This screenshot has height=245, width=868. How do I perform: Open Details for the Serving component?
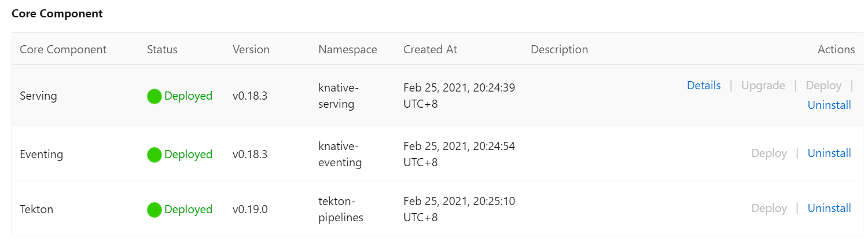[704, 86]
